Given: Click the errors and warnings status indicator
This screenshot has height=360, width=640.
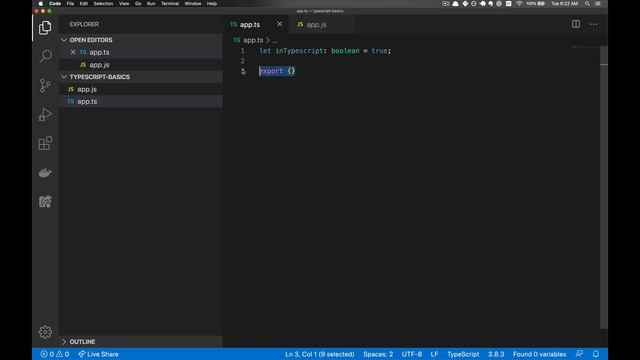Looking at the screenshot, I should click(55, 354).
